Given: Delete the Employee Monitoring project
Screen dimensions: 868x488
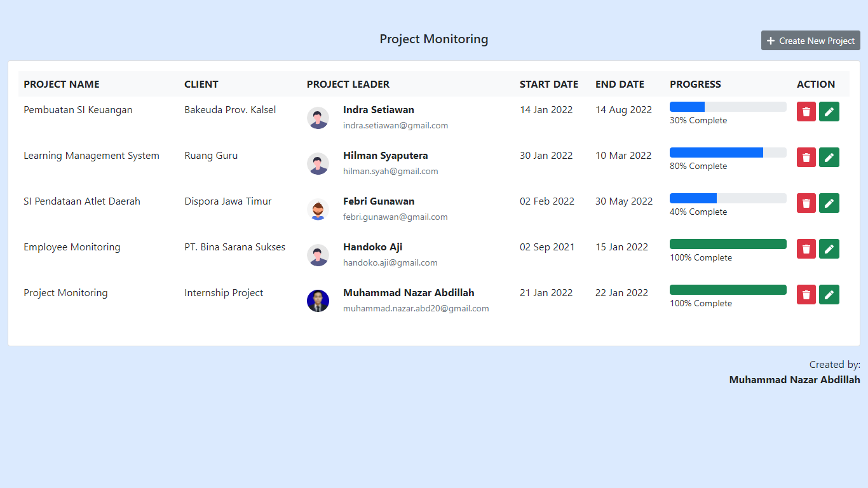Looking at the screenshot, I should click(x=806, y=248).
